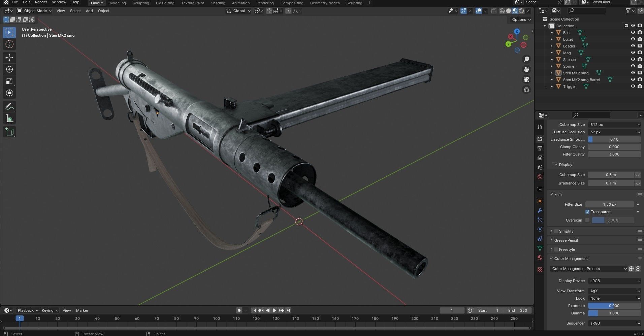
Task: Open the World properties tab
Action: click(x=540, y=177)
